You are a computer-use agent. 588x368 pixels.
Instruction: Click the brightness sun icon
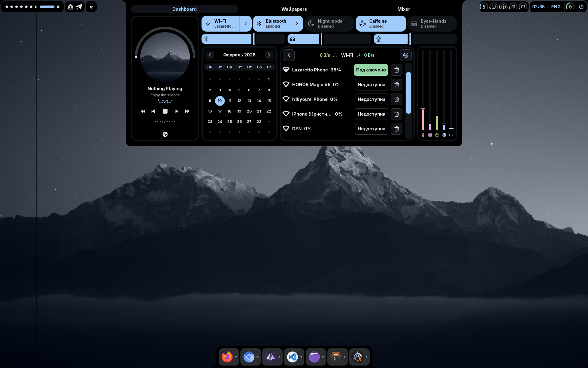tap(207, 39)
